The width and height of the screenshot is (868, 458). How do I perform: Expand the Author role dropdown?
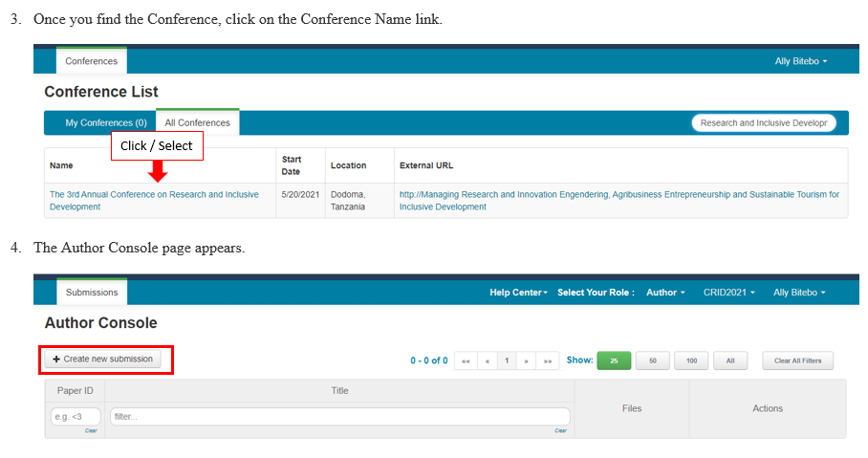(x=665, y=293)
